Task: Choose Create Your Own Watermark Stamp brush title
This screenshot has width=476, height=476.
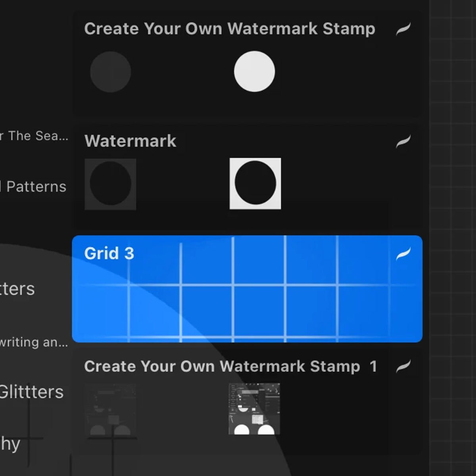Action: pos(229,29)
